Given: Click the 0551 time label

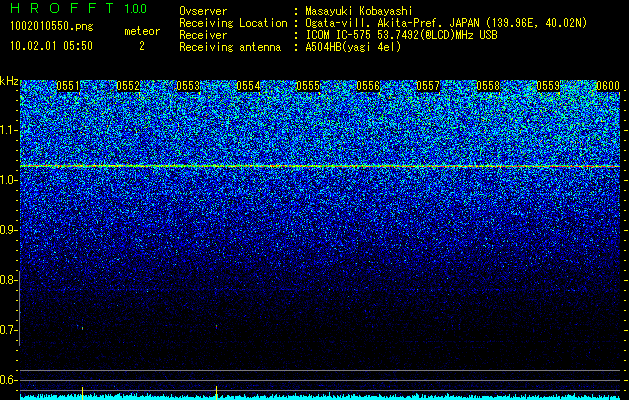Looking at the screenshot, I should [68, 86].
